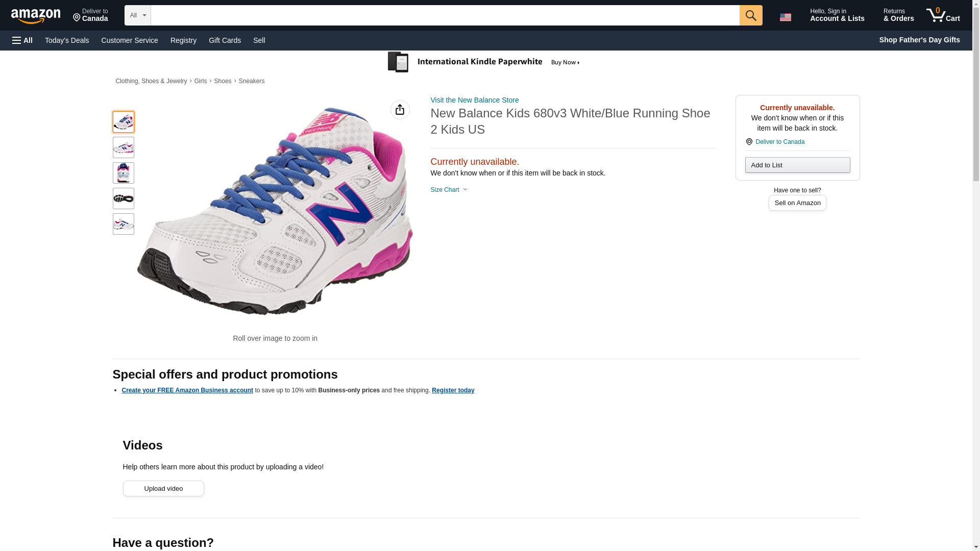Go to Customer Service
Screen dimensions: 980x551
130,40
